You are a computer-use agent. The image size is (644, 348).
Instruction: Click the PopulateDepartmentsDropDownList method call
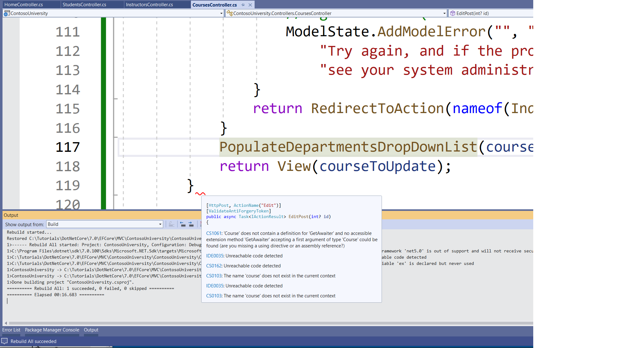point(348,147)
